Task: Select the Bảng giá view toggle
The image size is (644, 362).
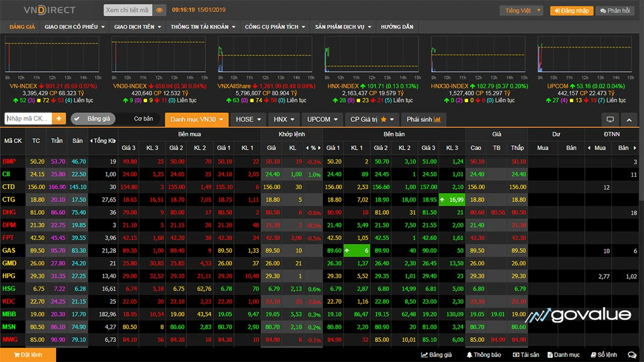Action: click(93, 119)
